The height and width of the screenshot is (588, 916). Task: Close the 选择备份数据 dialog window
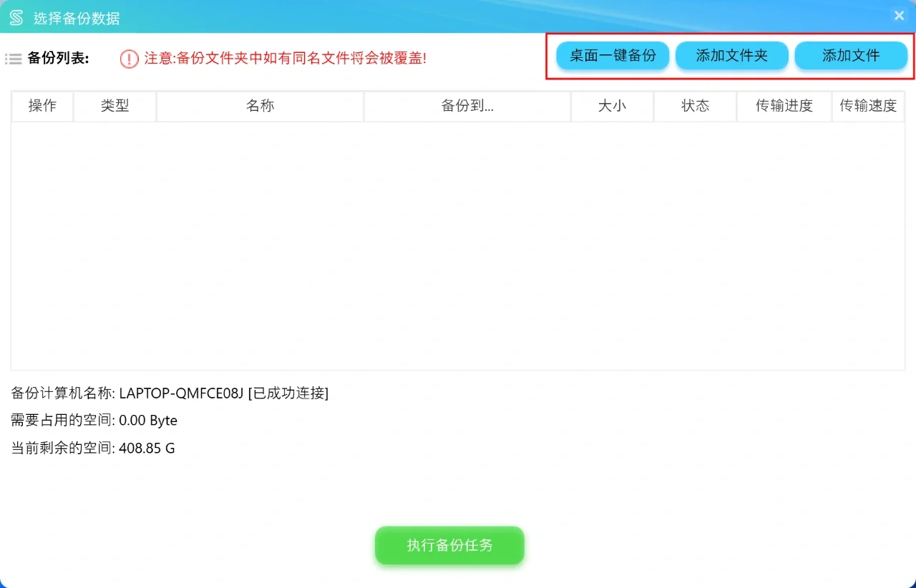point(900,15)
